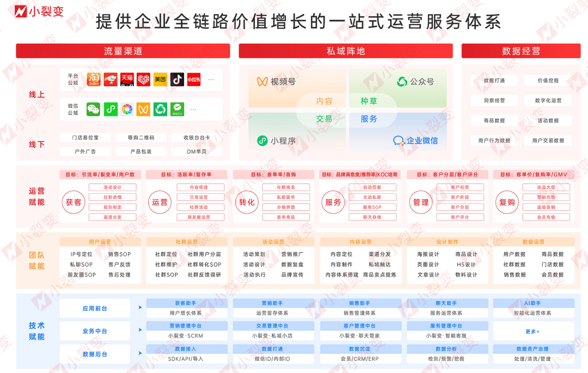588x373 pixels.
Task: Click the 企业微信 quadrant in 私域阵地
Action: pos(416,140)
